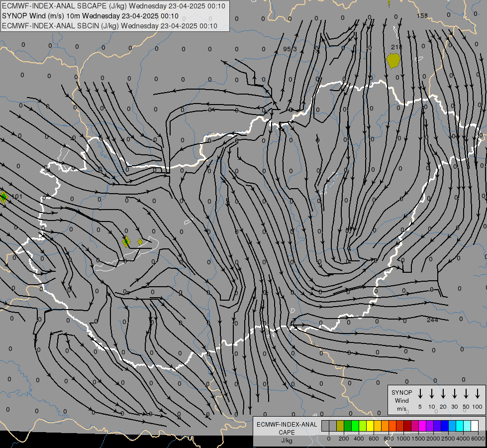Click the '6000' tick label in CAPE legend
This screenshot has width=487, height=448.
(x=478, y=439)
